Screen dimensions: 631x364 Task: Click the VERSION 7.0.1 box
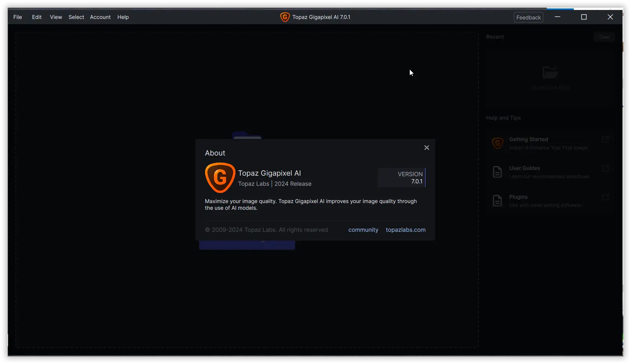tap(402, 178)
